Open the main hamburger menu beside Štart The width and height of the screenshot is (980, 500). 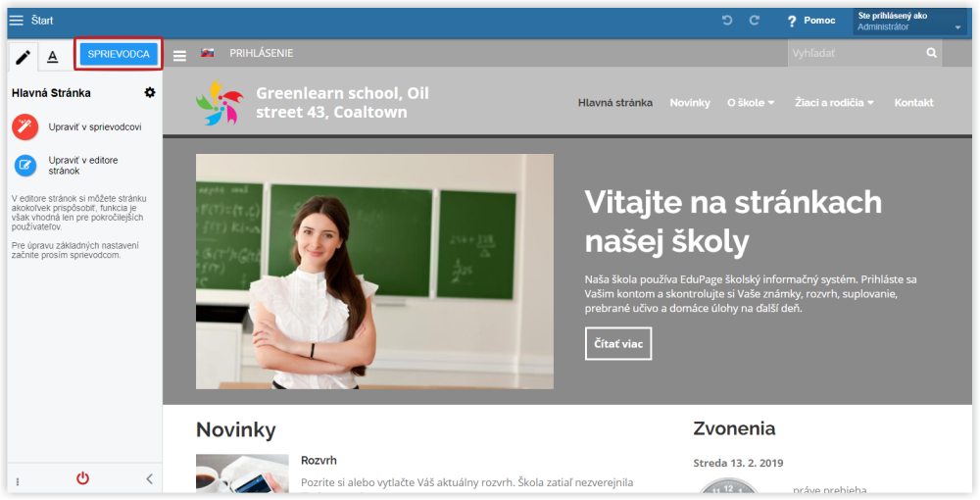(17, 21)
